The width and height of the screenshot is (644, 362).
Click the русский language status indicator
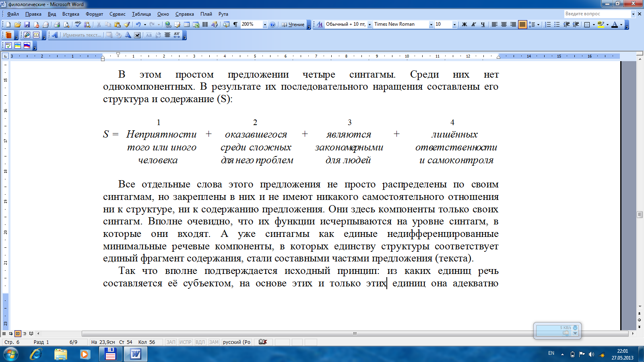click(x=237, y=342)
